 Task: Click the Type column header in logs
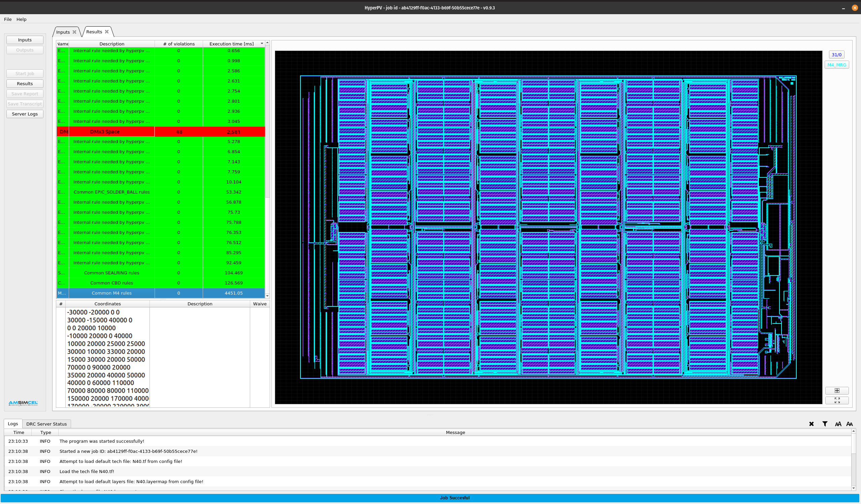pyautogui.click(x=45, y=433)
